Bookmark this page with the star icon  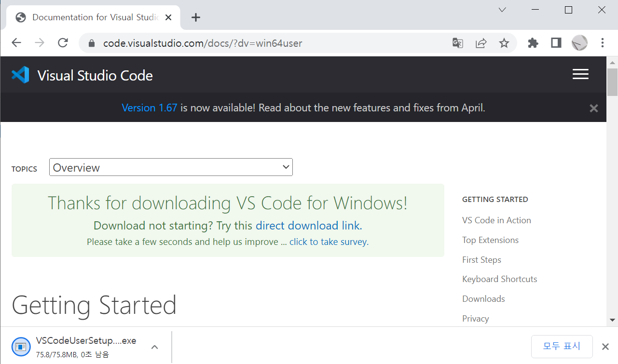[504, 43]
